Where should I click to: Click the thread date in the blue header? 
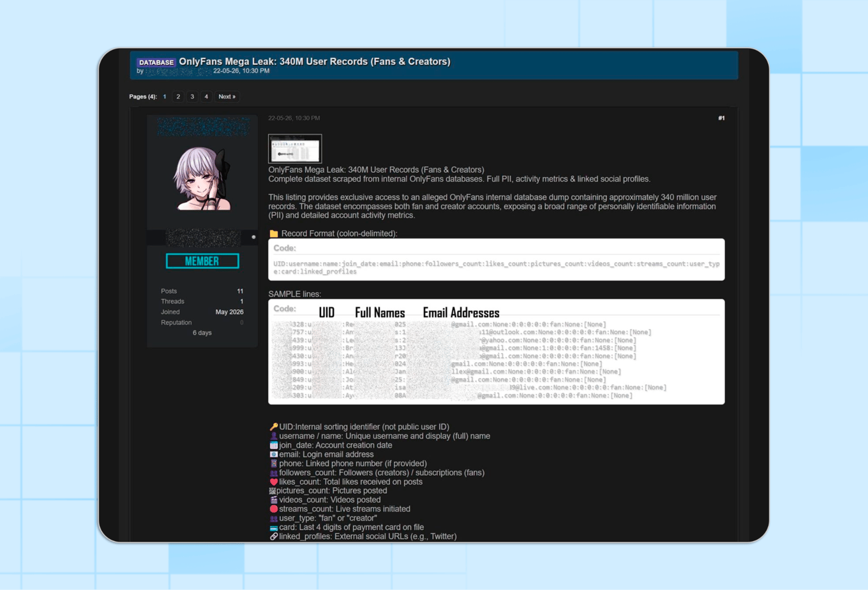(x=241, y=71)
